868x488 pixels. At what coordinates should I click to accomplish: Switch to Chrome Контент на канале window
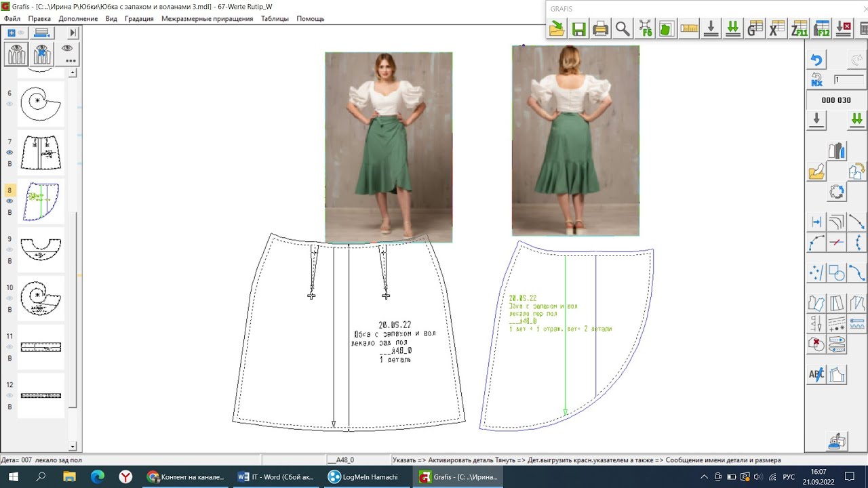[x=186, y=476]
